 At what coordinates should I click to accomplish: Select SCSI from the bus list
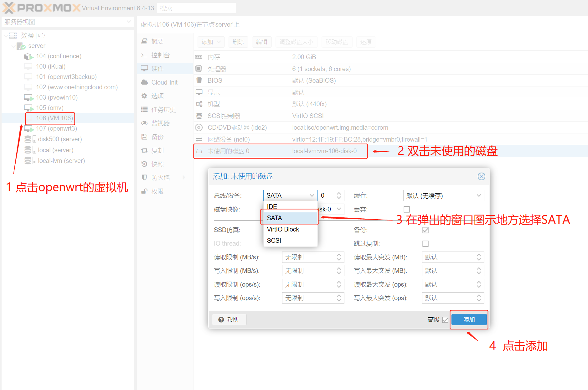[290, 241]
